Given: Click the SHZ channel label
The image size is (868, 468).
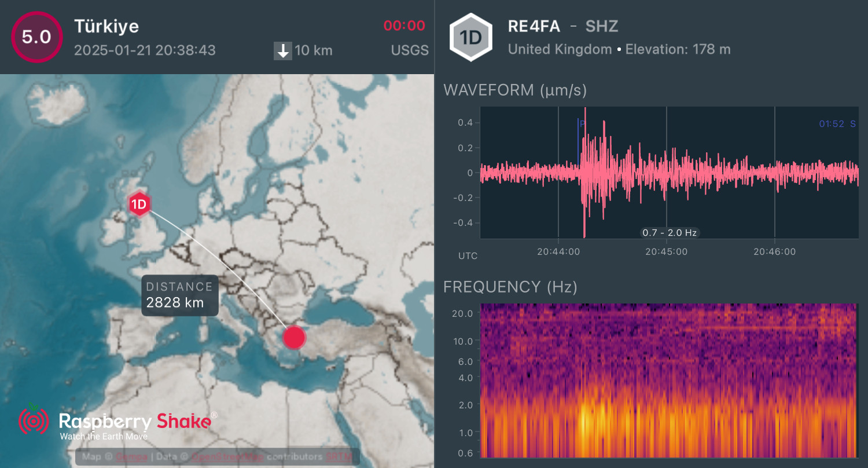Looking at the screenshot, I should (602, 26).
